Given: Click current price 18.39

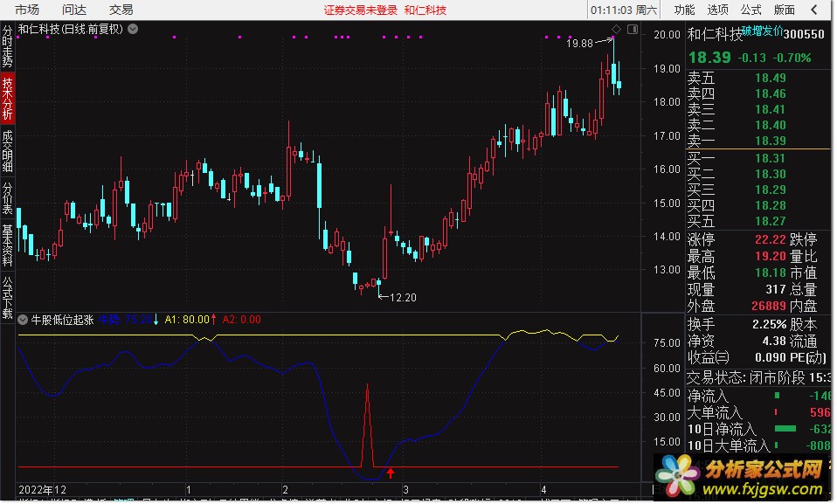Looking at the screenshot, I should (709, 58).
